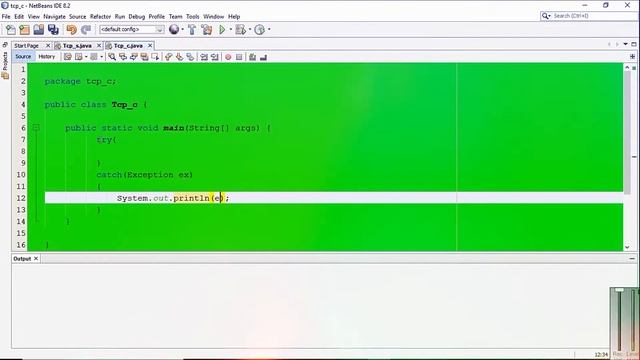Click the Profile Project clock icon

pyautogui.click(x=259, y=29)
